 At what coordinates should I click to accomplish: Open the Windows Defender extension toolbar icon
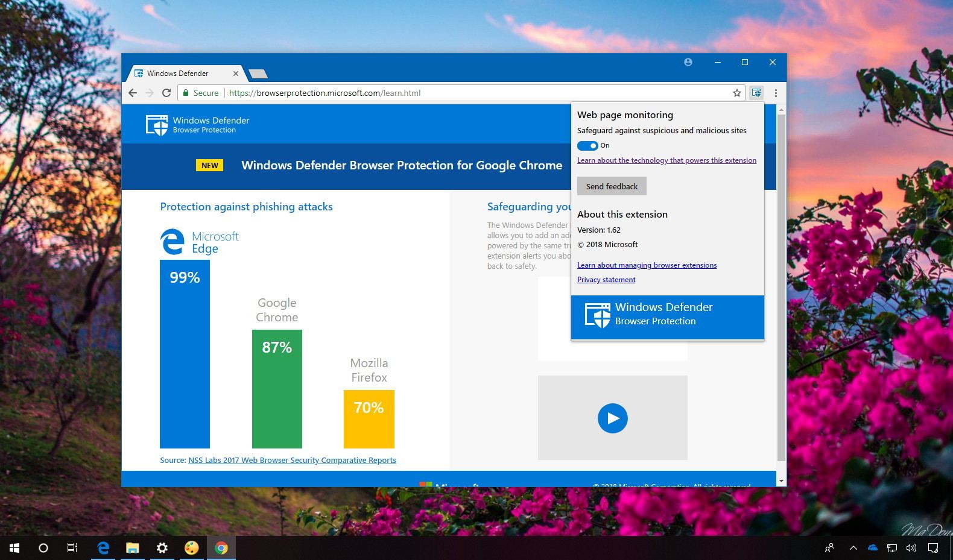click(756, 93)
